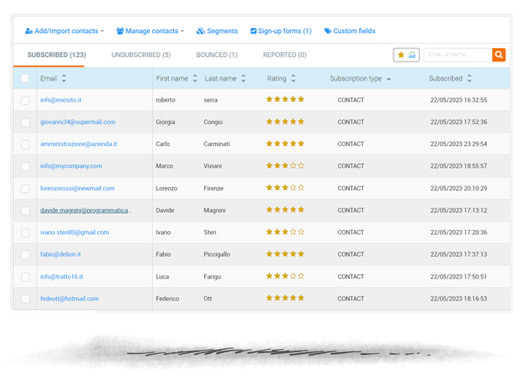This screenshot has height=387, width=526.
Task: Click the star rating for roberto serra
Action: tap(285, 99)
